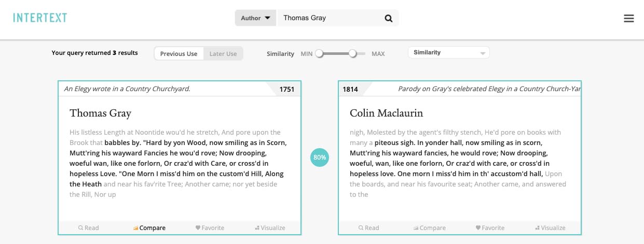
Task: Click Compare on the Thomas Gray card
Action: click(x=149, y=228)
